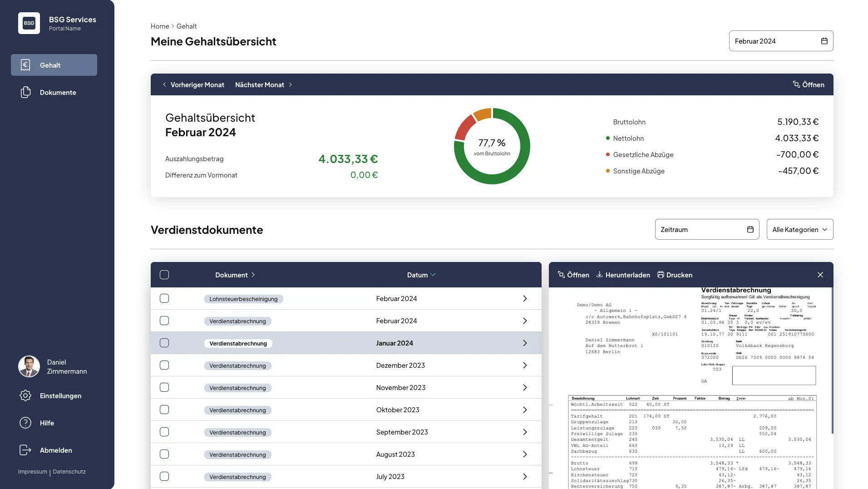Click calendar icon in Februar 2024 field
The image size is (868, 489).
[x=824, y=41]
